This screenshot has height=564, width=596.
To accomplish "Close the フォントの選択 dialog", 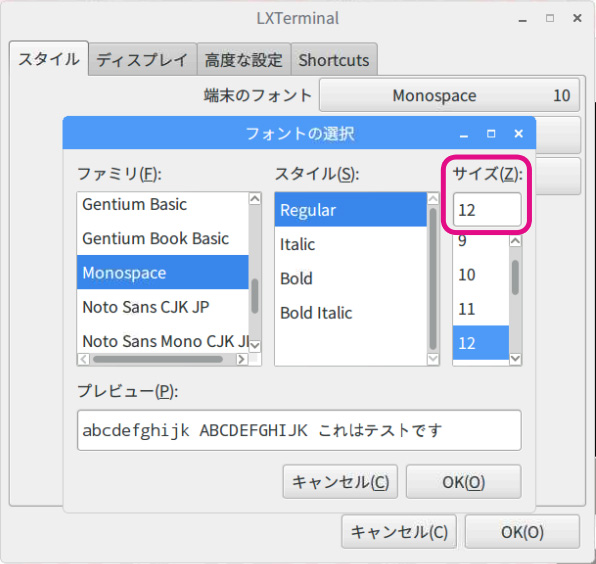I will (x=518, y=134).
